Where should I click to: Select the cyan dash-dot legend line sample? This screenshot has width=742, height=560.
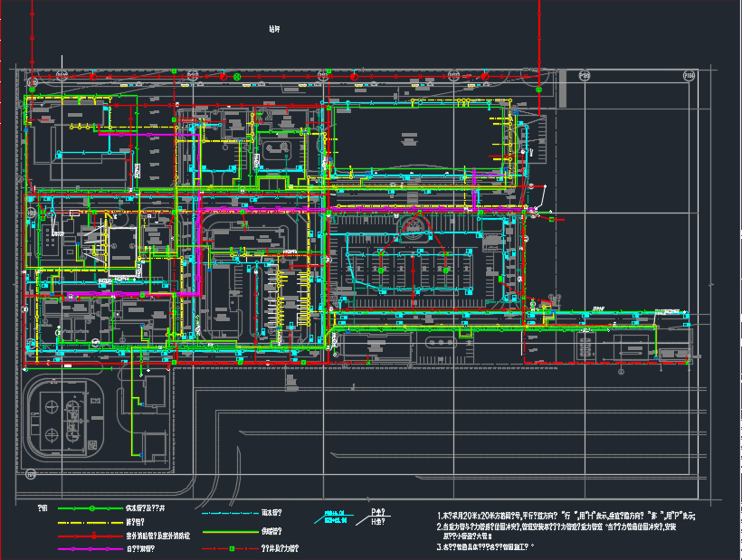pos(230,513)
